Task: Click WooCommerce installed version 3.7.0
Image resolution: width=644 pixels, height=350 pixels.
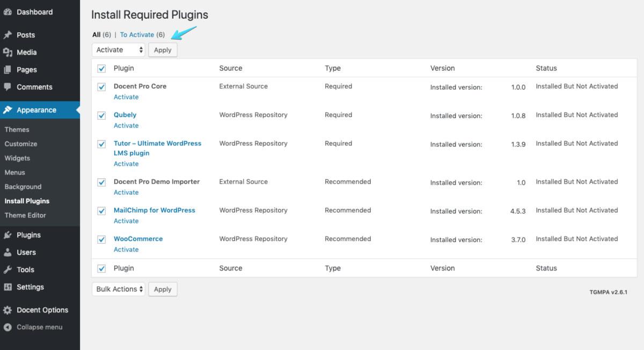Action: [x=518, y=240]
